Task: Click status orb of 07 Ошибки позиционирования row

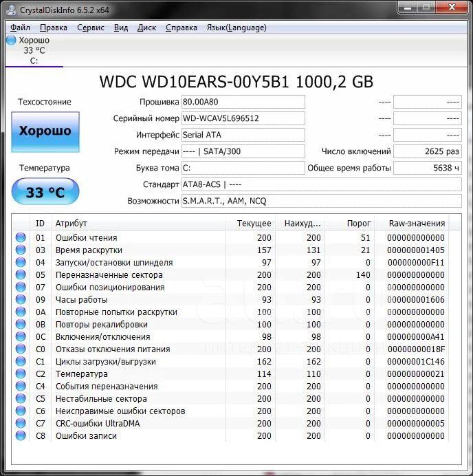Action: click(21, 287)
